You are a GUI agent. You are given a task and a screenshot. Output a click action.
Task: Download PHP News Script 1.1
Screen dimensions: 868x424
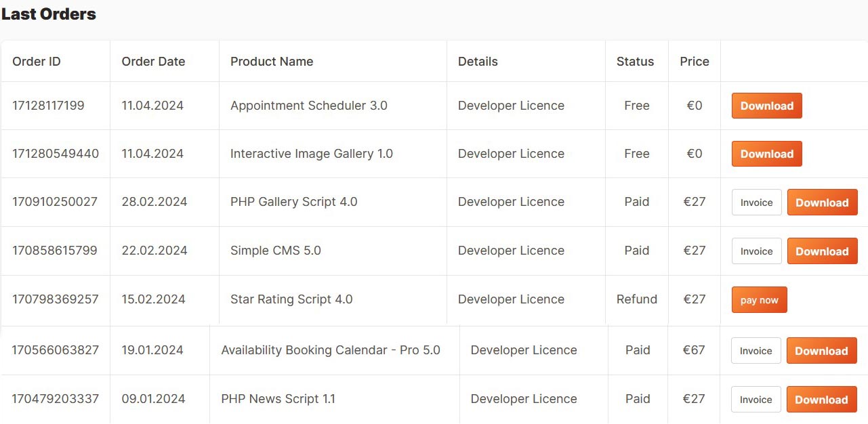(x=821, y=400)
